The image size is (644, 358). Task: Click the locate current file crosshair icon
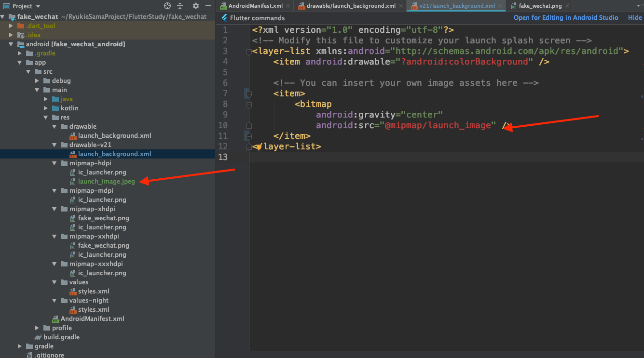coord(167,6)
